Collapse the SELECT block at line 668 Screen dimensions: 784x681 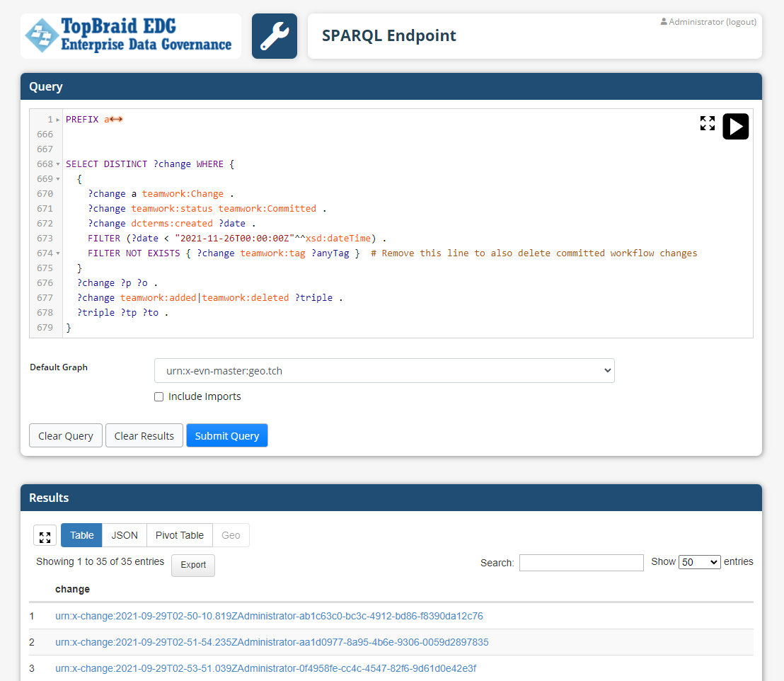(57, 164)
